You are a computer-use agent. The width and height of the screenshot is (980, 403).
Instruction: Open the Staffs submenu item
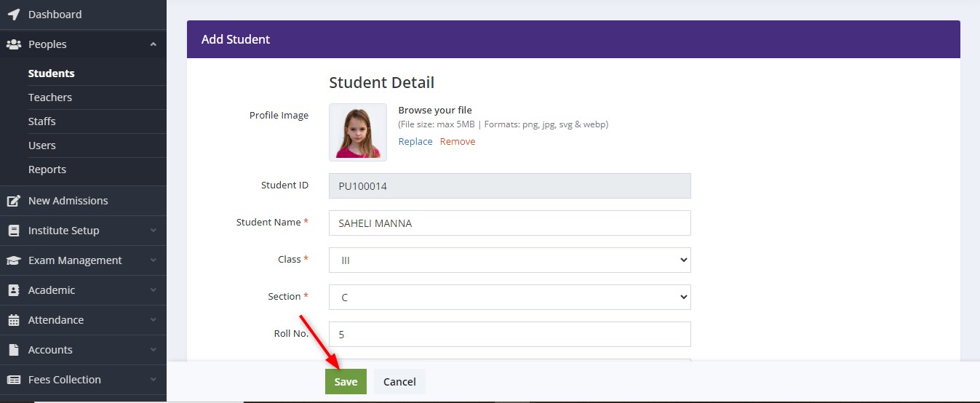[x=42, y=121]
